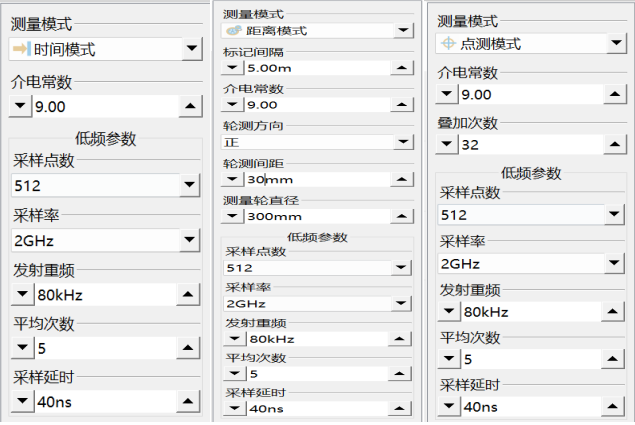The width and height of the screenshot is (635, 425).
Task: Open the 时间模式 measurement mode dropdown
Action: pyautogui.click(x=191, y=49)
